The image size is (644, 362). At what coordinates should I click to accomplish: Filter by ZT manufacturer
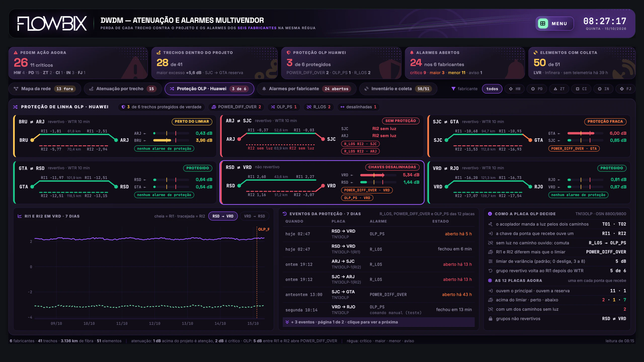coord(559,89)
